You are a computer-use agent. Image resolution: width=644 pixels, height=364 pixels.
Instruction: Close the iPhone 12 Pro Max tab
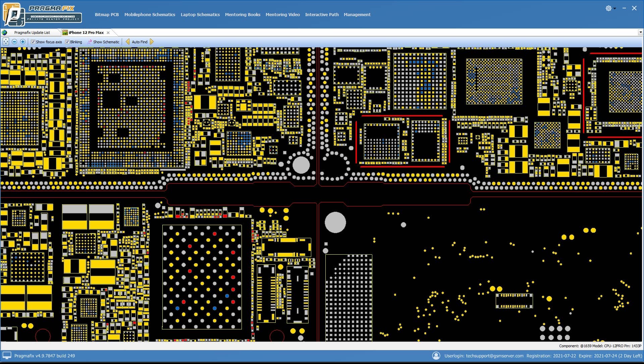[x=108, y=33]
